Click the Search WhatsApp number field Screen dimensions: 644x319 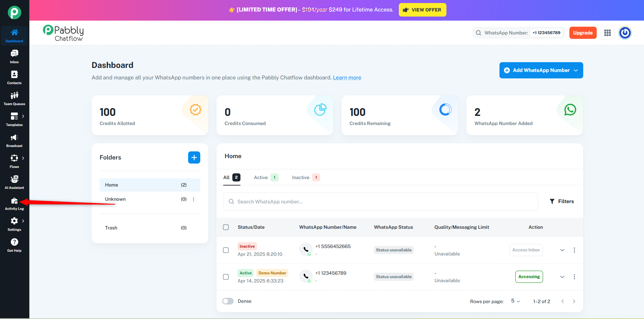click(381, 202)
